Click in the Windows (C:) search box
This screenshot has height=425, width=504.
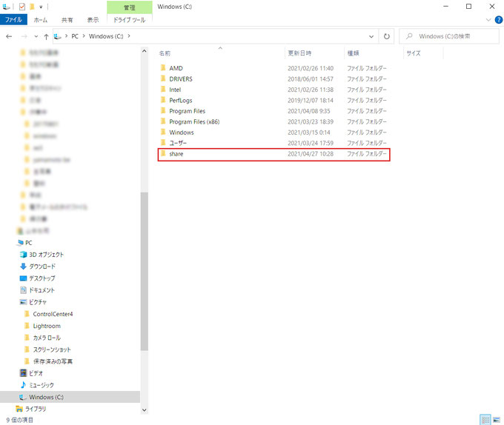(448, 36)
